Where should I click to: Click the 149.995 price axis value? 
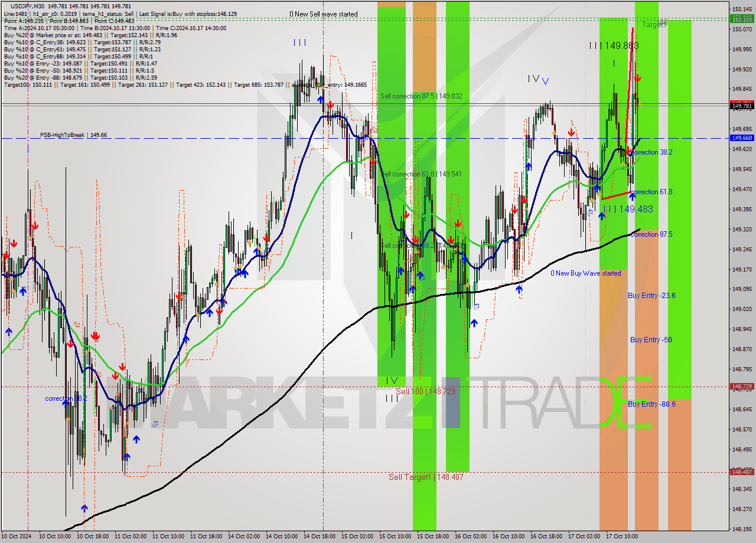742,50
